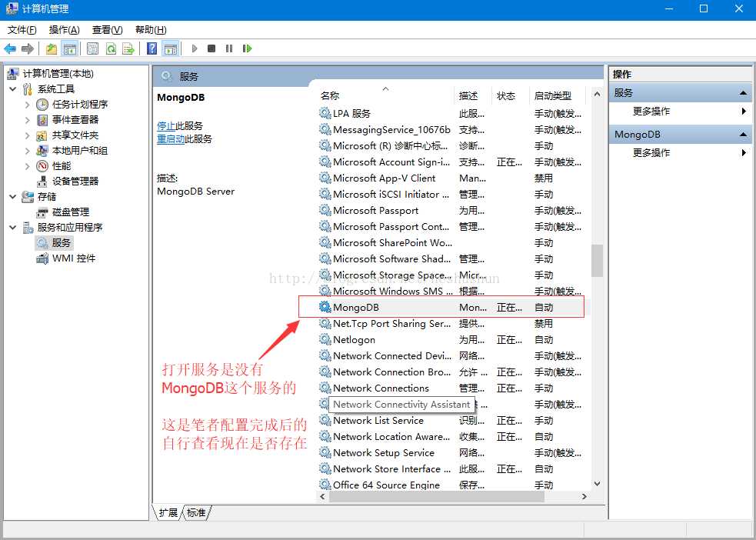This screenshot has width=756, height=540.
Task: Click the gear icon of the MongoDB service
Action: [325, 307]
